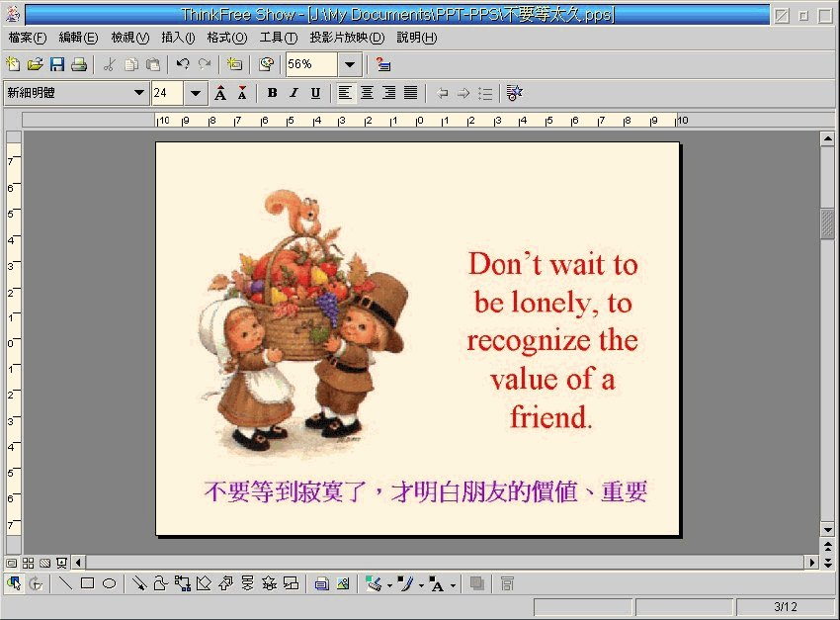840x620 pixels.
Task: Select the Line drawing tool
Action: tap(65, 583)
